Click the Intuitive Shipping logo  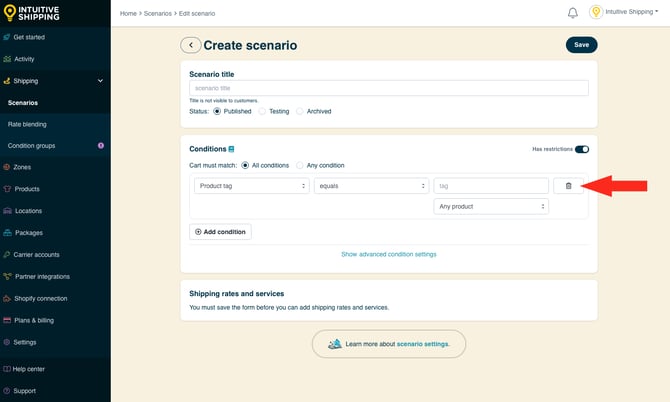click(x=31, y=13)
